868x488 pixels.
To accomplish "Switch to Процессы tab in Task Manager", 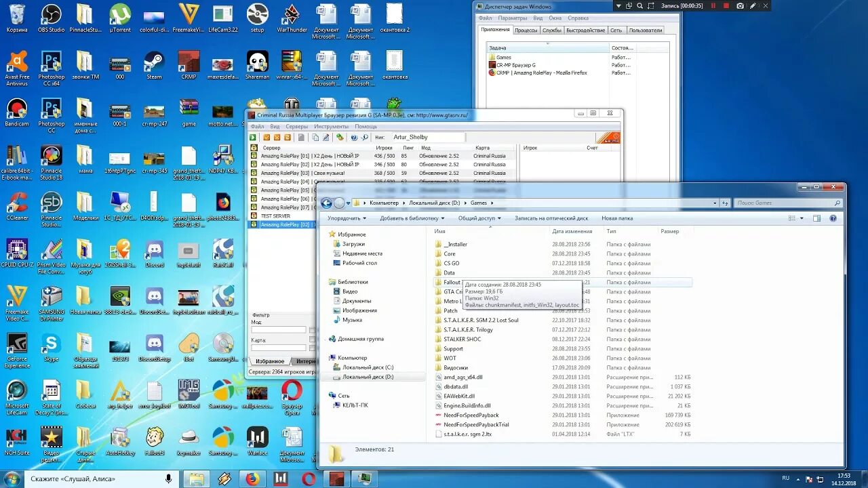I will click(x=526, y=30).
